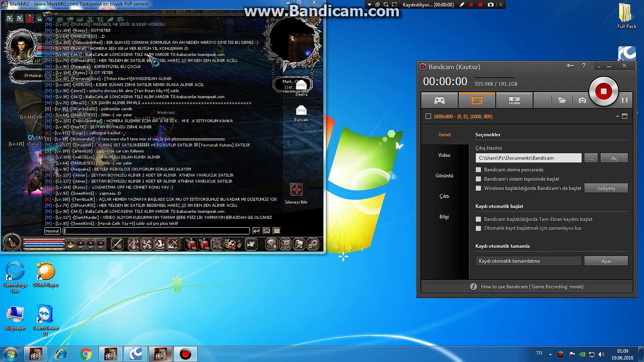
Task: Click the 'Aç' open folder button
Action: coord(614,158)
